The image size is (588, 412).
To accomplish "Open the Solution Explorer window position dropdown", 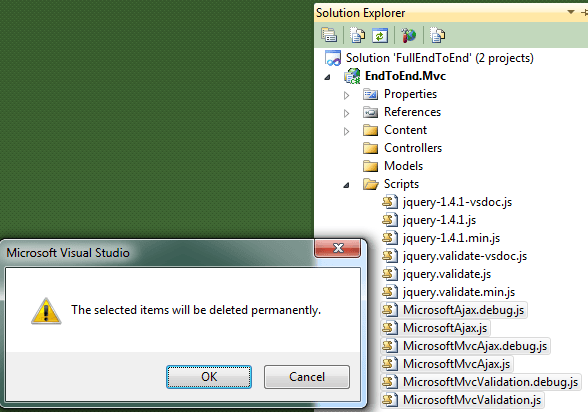I will click(x=571, y=12).
